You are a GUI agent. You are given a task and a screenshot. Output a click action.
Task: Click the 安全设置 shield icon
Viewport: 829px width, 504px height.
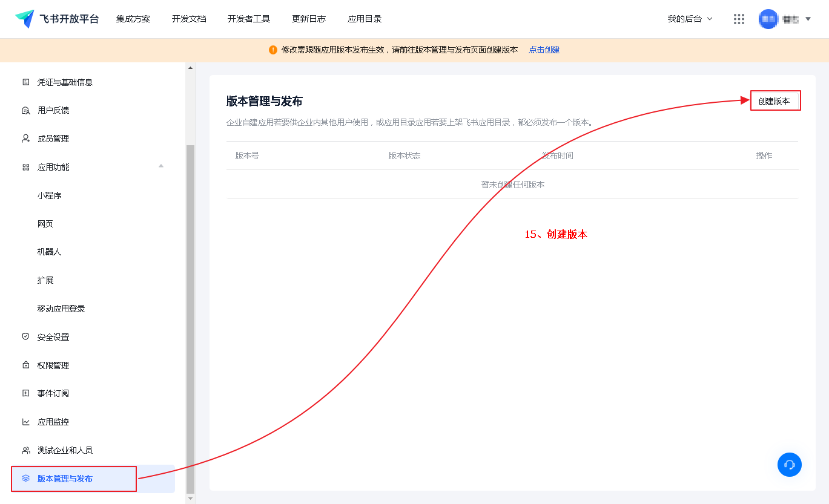[x=25, y=337]
